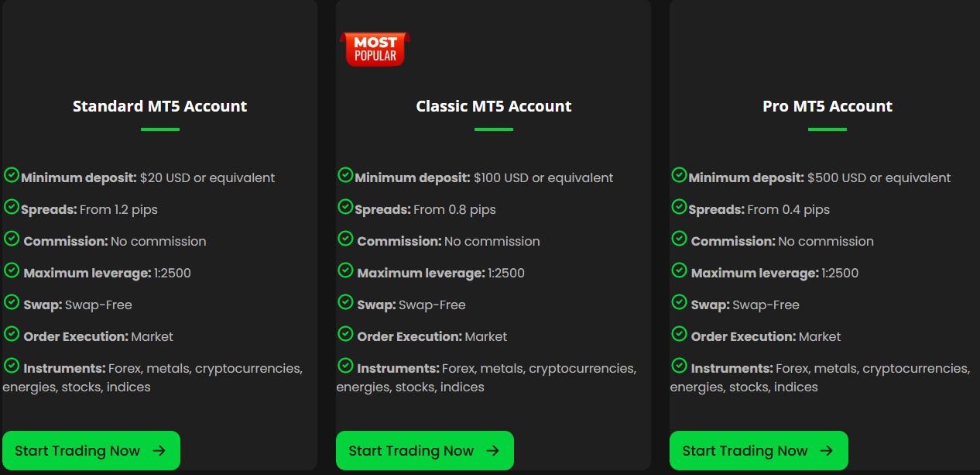Click Classic account Swap check icon

point(345,301)
